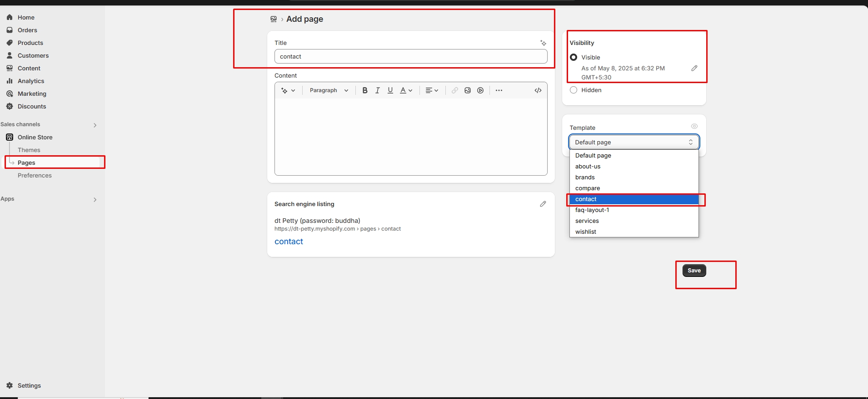The width and height of the screenshot is (868, 399).
Task: Select the Visible radio button
Action: (x=574, y=57)
